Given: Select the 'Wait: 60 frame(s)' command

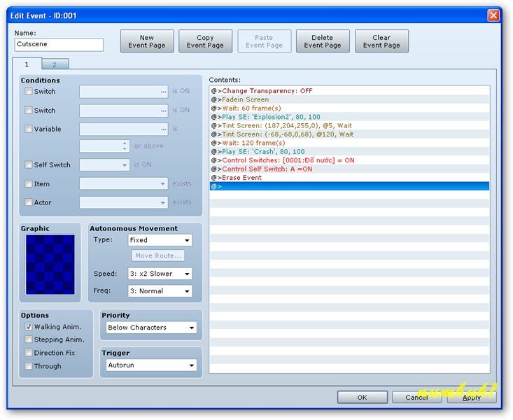Looking at the screenshot, I should click(x=349, y=108).
